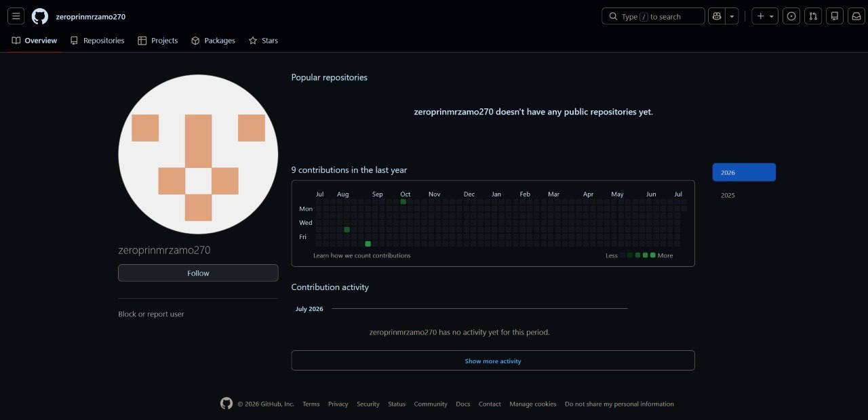Open the Repositories icon button in header

[835, 16]
